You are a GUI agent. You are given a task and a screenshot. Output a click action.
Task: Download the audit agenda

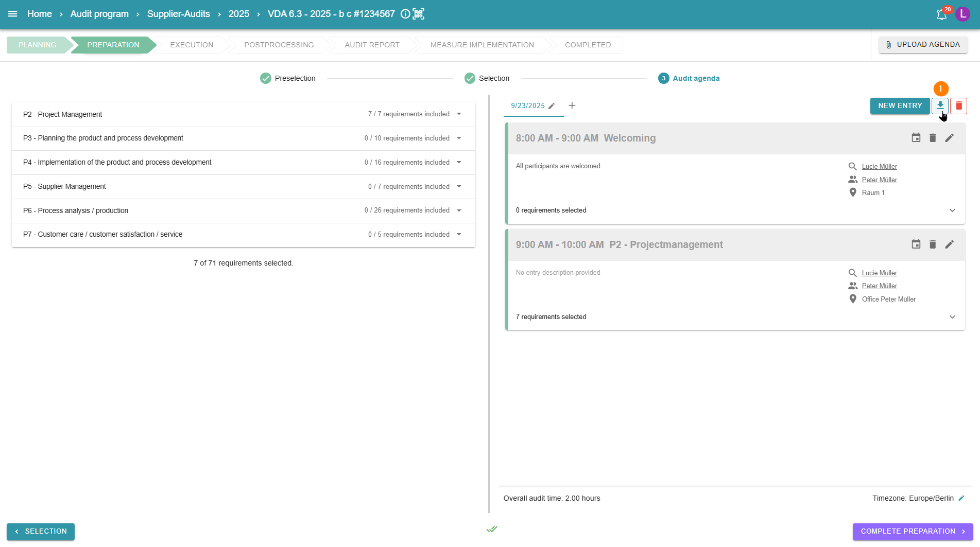940,105
